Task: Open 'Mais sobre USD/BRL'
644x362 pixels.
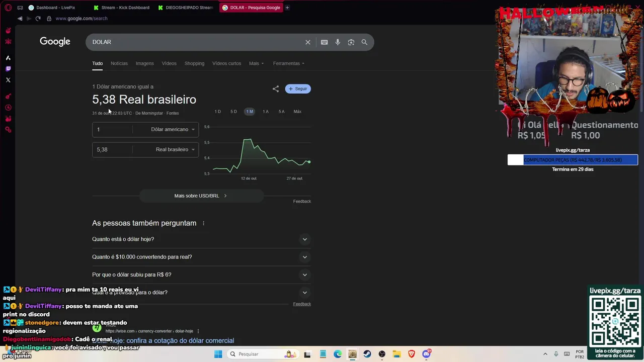Action: [201, 196]
